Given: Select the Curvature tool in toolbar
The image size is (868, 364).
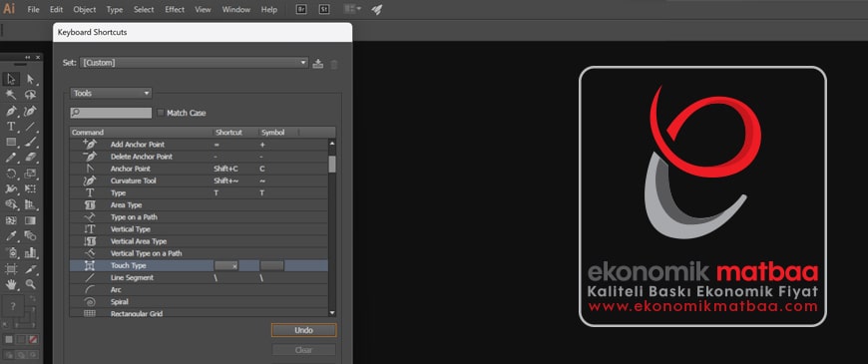Looking at the screenshot, I should (31, 111).
